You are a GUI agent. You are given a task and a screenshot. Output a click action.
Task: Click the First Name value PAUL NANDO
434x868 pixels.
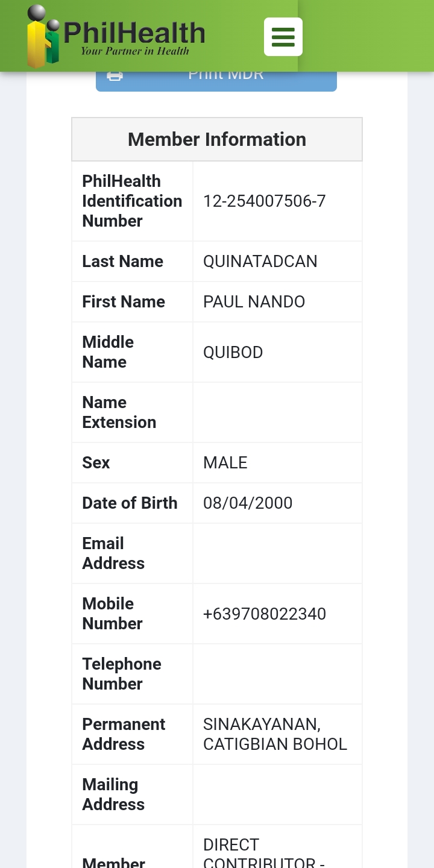click(x=254, y=302)
